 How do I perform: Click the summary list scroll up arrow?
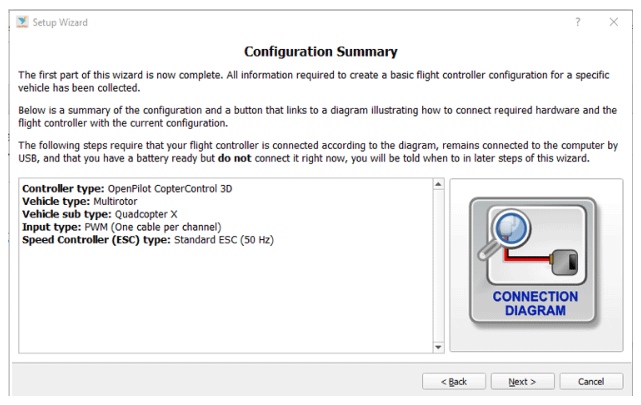pos(437,185)
